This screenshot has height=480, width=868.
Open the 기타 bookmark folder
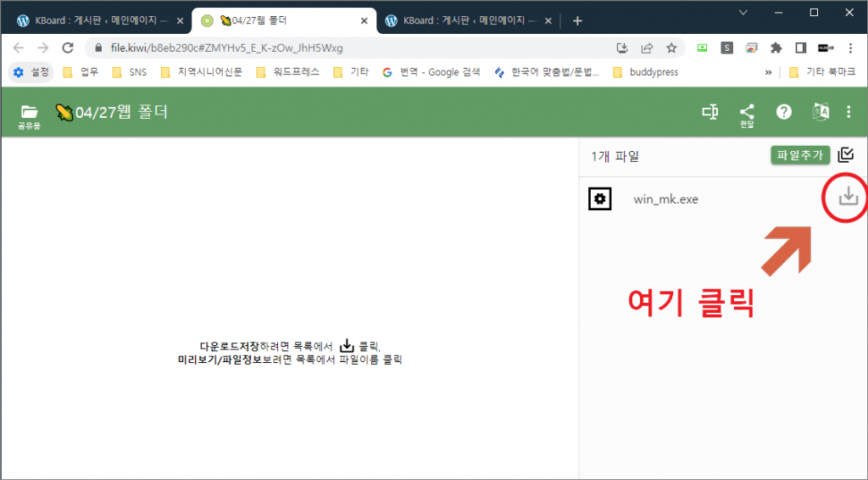351,72
